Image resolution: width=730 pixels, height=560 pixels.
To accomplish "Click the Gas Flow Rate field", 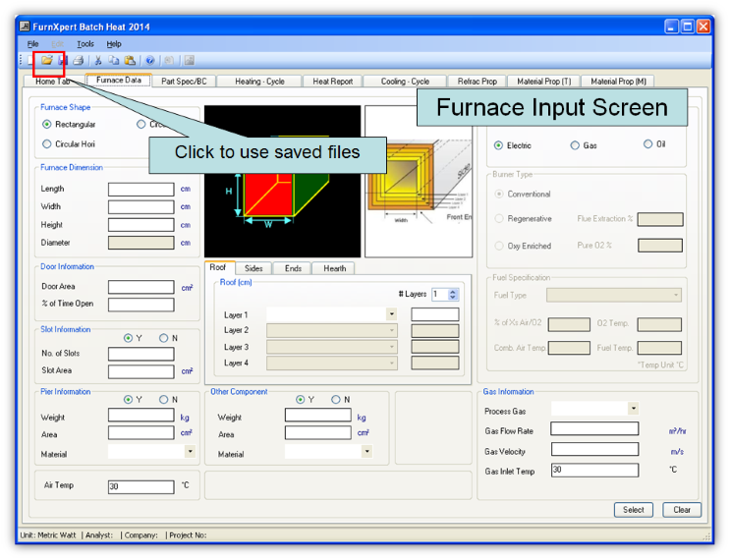I will coord(594,429).
